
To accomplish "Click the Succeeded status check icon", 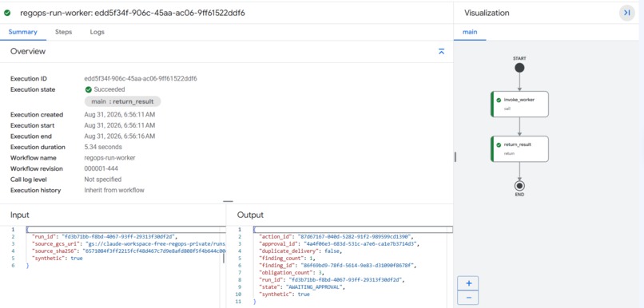I will [89, 89].
